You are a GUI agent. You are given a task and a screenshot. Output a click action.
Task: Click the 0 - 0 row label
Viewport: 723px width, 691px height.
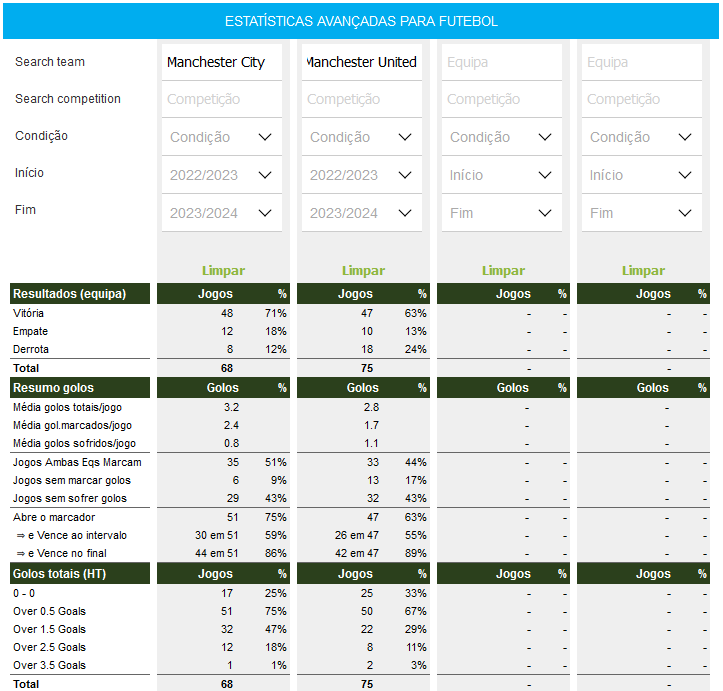tap(24, 593)
